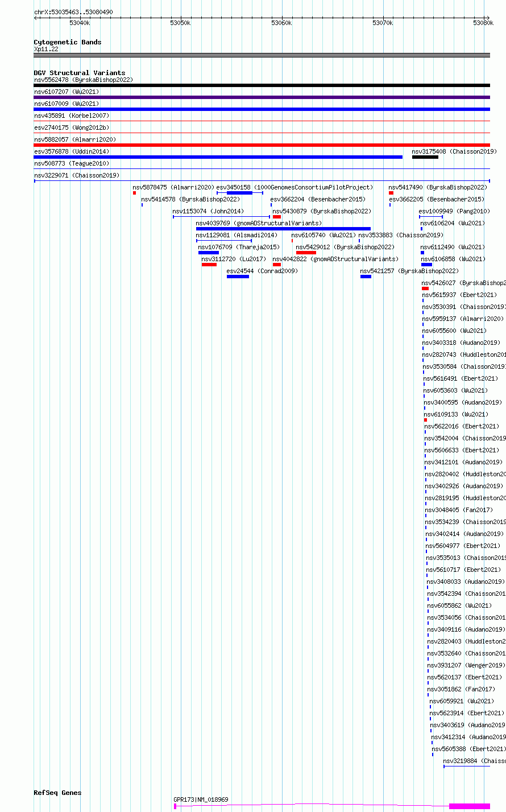Click the nsv3931207 (Wenger2019) label
The height and width of the screenshot is (812, 506).
(x=467, y=665)
